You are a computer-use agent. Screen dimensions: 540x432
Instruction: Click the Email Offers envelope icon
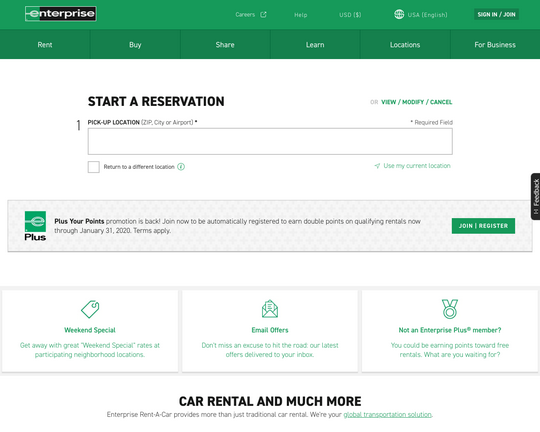coord(270,309)
